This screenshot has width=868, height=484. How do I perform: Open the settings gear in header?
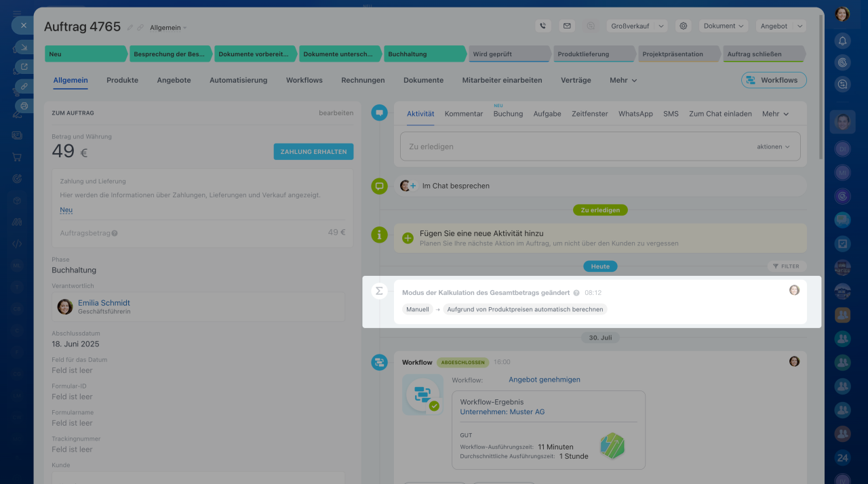click(x=684, y=26)
